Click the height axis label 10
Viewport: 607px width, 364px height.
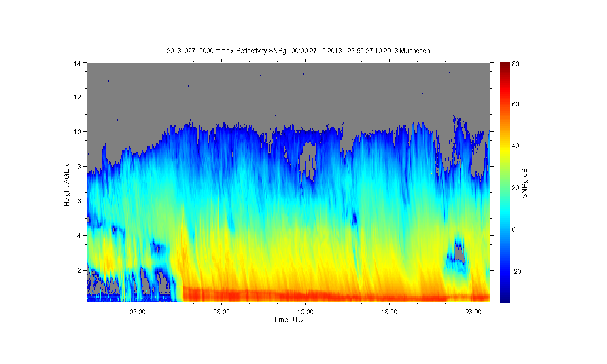click(x=77, y=131)
